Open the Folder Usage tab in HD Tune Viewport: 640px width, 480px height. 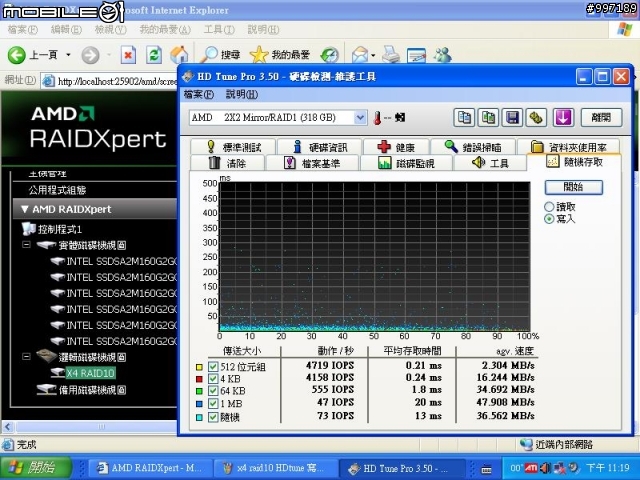[569, 147]
